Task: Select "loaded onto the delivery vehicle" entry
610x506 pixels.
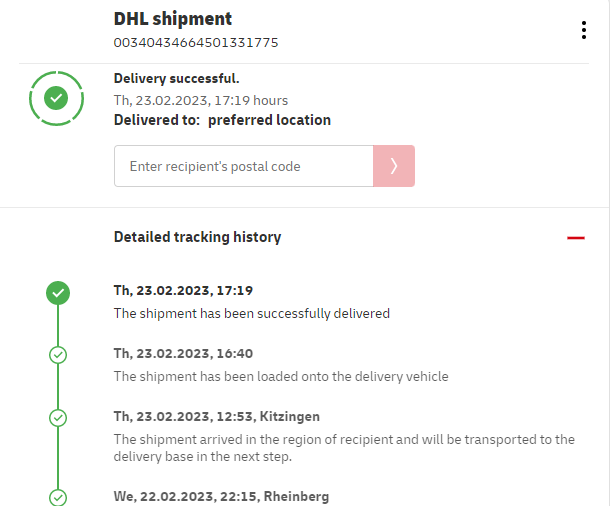Action: (x=281, y=377)
